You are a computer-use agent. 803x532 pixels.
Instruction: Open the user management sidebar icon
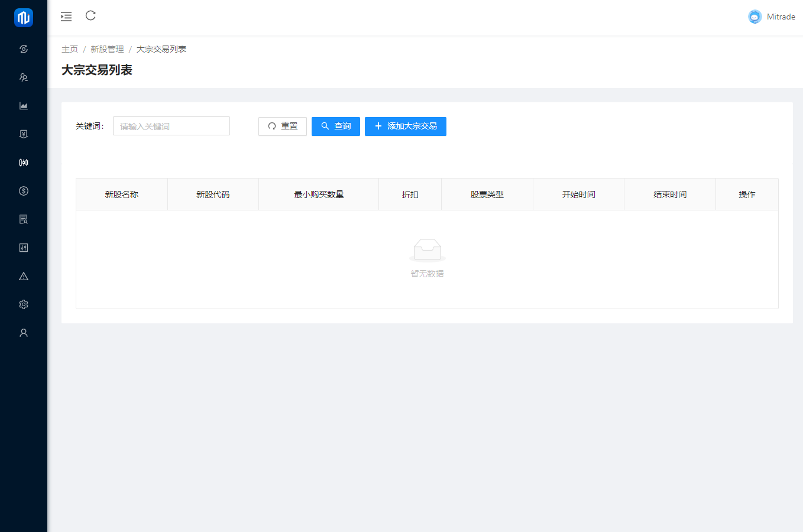click(x=24, y=77)
